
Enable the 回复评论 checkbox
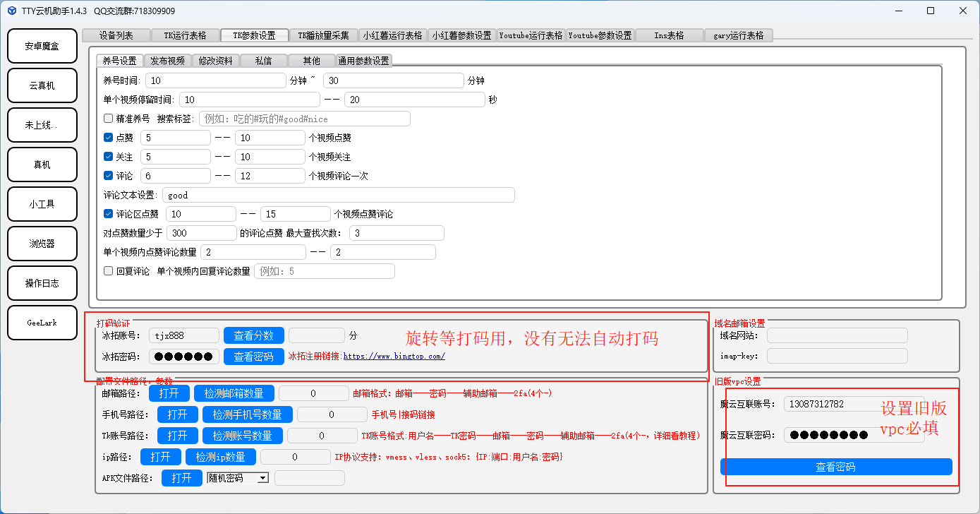109,271
